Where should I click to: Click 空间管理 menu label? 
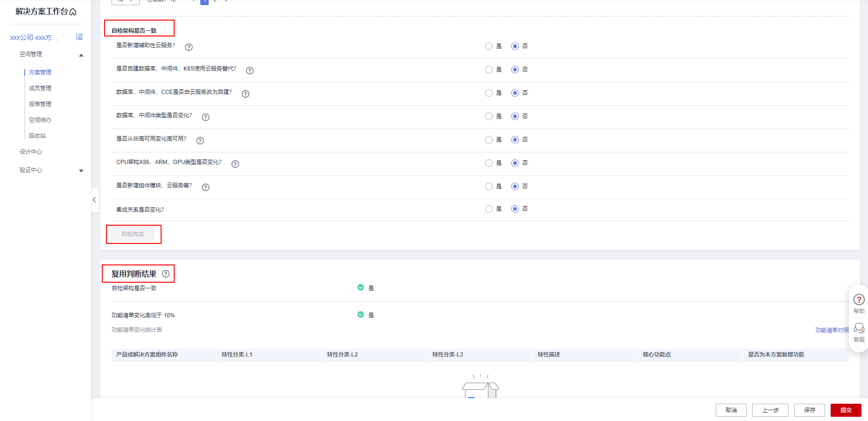coord(31,54)
